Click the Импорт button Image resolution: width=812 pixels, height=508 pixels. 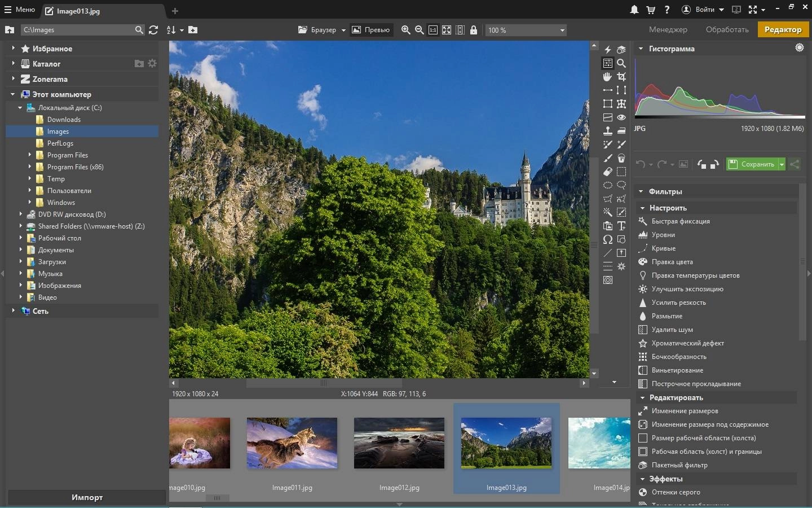pos(87,497)
